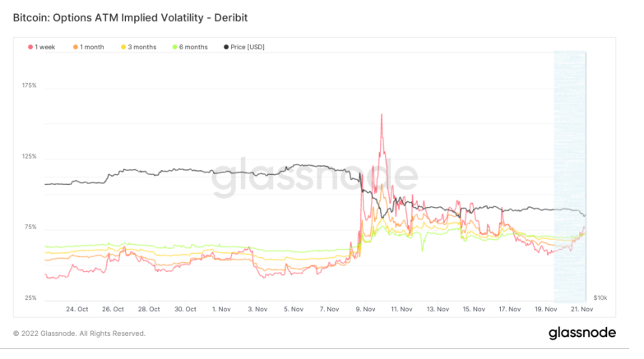Click the 175% y-axis label
Screen dimensions: 644x359
click(x=28, y=85)
